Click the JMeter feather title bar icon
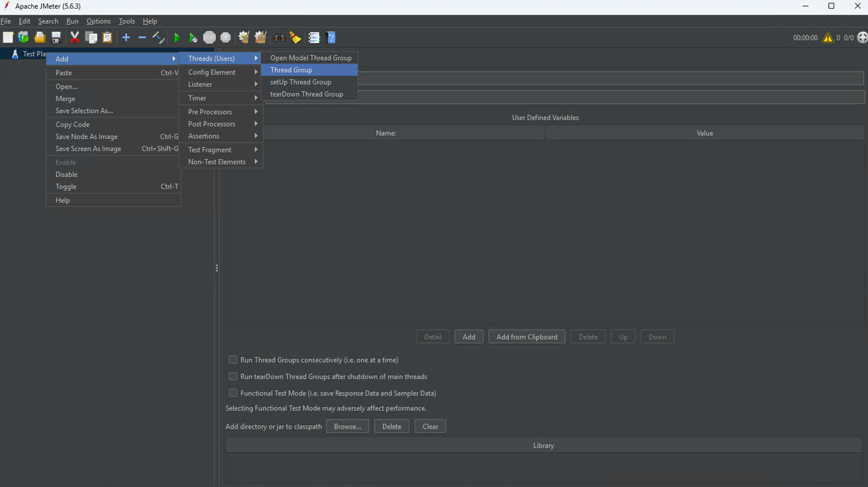 [7, 6]
